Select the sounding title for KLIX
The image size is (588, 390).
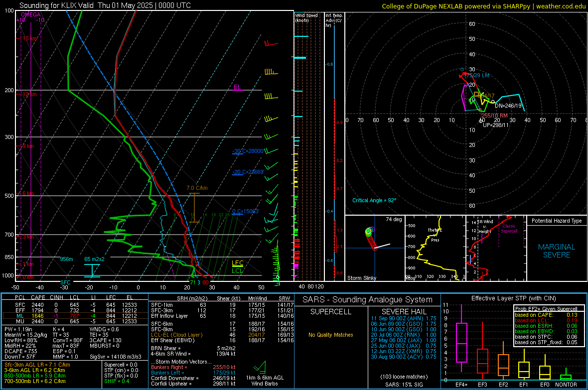(x=105, y=5)
